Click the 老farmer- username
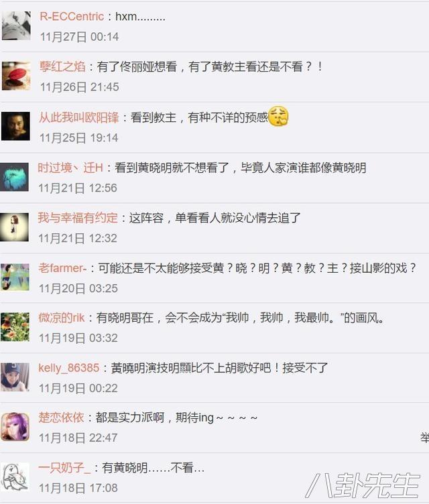 coord(62,268)
